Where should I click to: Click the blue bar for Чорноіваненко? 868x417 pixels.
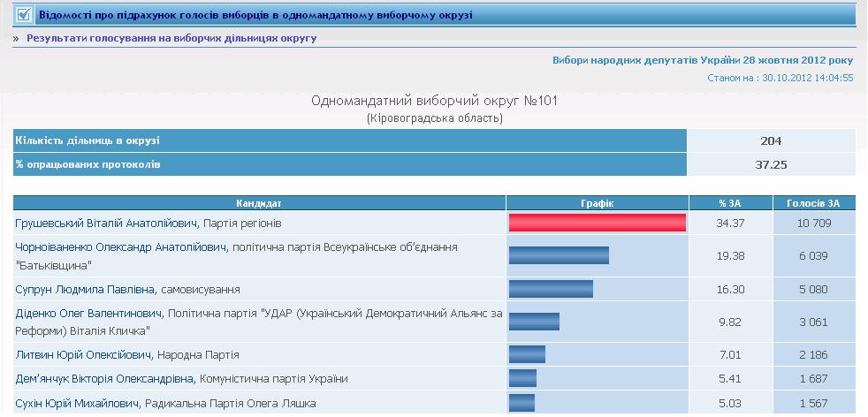(559, 255)
